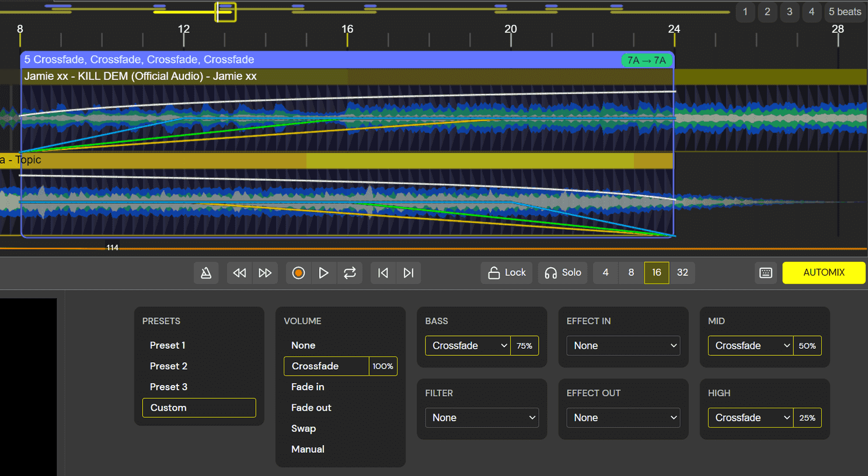Select the 5 beats option top right
The image size is (868, 476).
845,12
